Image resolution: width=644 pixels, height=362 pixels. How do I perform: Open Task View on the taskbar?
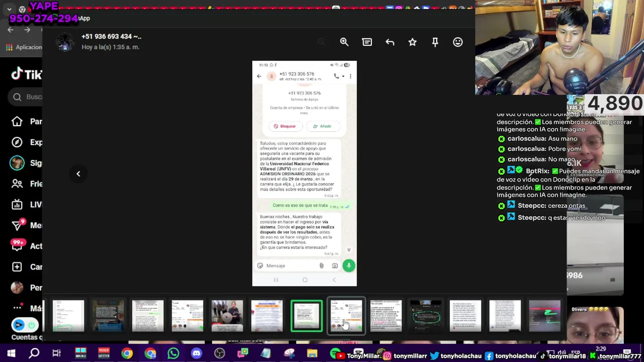56,353
